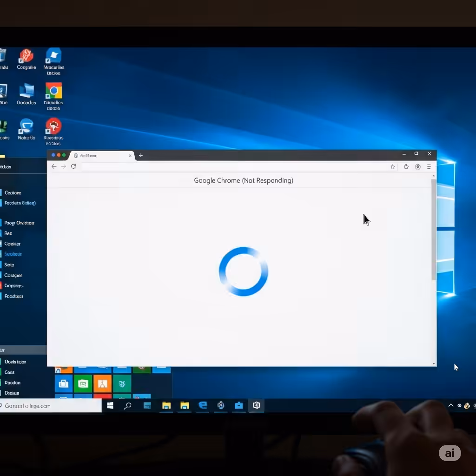Reload the page in Chrome

pos(73,166)
